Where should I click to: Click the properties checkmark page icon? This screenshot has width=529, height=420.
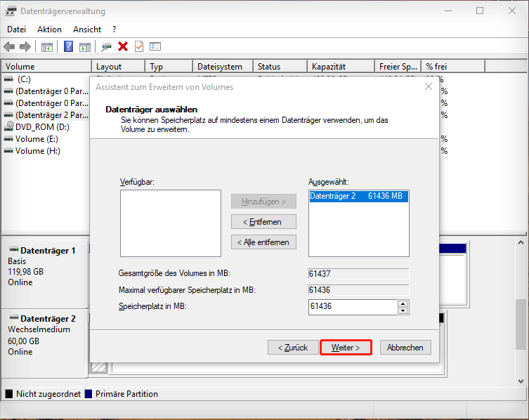[x=138, y=46]
